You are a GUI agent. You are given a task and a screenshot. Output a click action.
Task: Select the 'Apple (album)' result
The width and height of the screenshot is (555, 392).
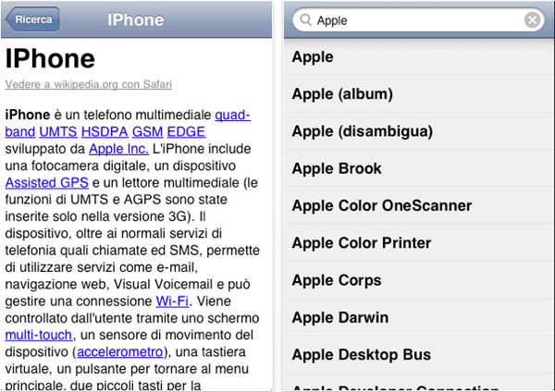[419, 93]
